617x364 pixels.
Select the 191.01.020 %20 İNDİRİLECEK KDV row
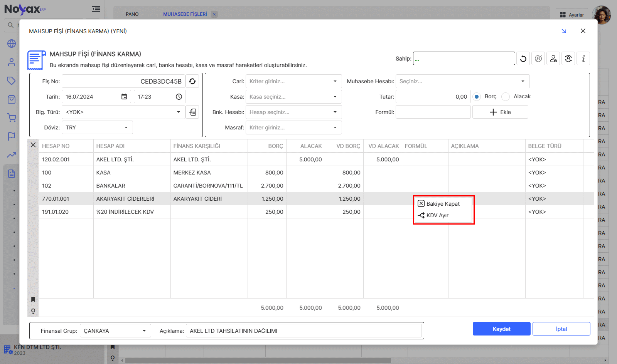(x=316, y=212)
